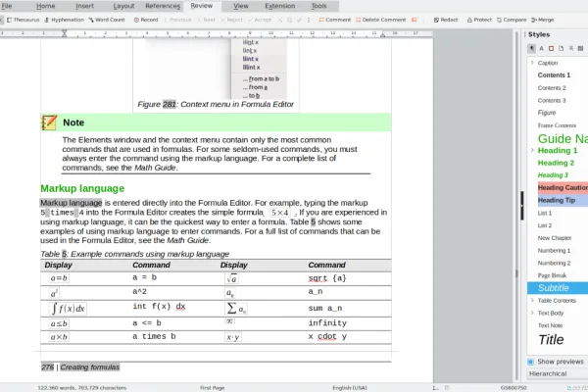This screenshot has height=392, width=588.
Task: Click the Markup language heading
Action: click(x=82, y=188)
